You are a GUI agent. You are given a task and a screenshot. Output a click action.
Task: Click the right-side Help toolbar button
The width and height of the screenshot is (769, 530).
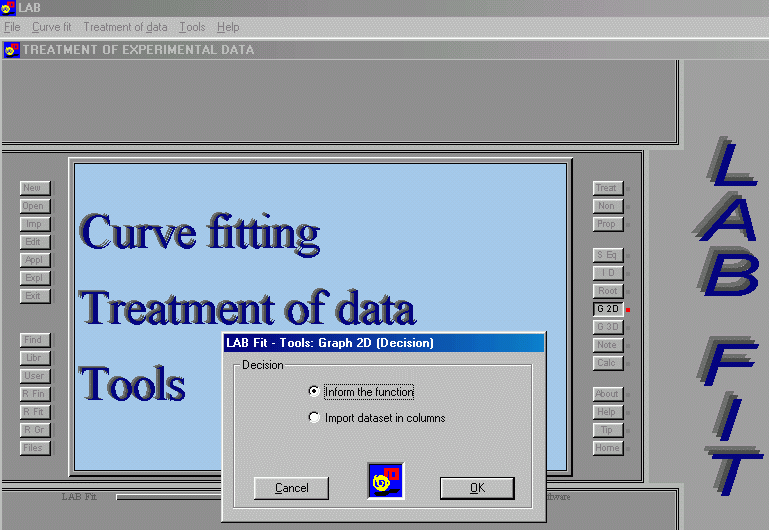pyautogui.click(x=608, y=412)
